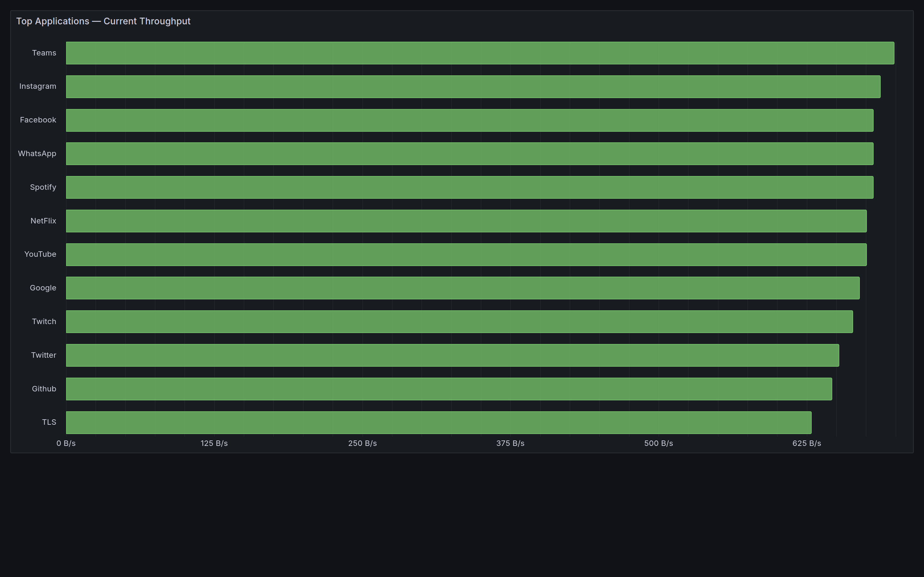The width and height of the screenshot is (924, 577).
Task: Click the Instagram throughput bar
Action: [458, 86]
